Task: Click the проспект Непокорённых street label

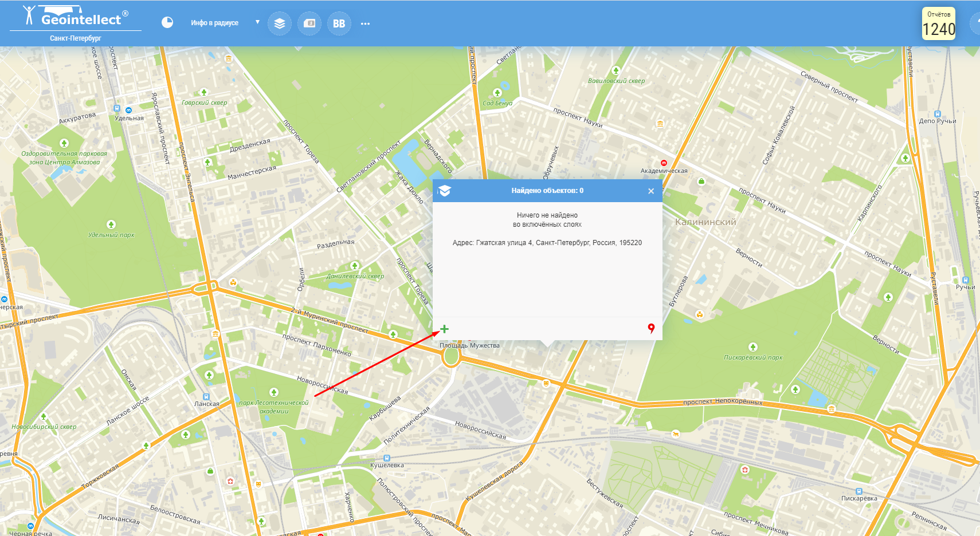Action: (x=723, y=401)
